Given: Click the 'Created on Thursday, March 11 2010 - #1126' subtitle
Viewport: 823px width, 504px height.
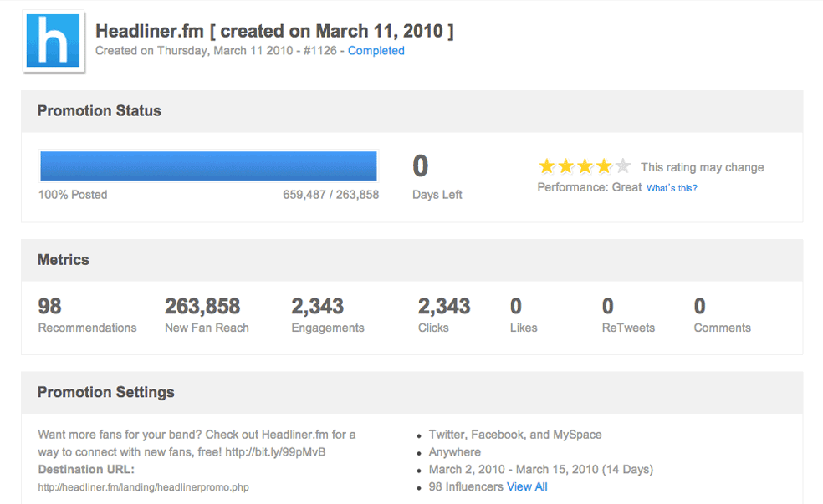Looking at the screenshot, I should pyautogui.click(x=216, y=51).
